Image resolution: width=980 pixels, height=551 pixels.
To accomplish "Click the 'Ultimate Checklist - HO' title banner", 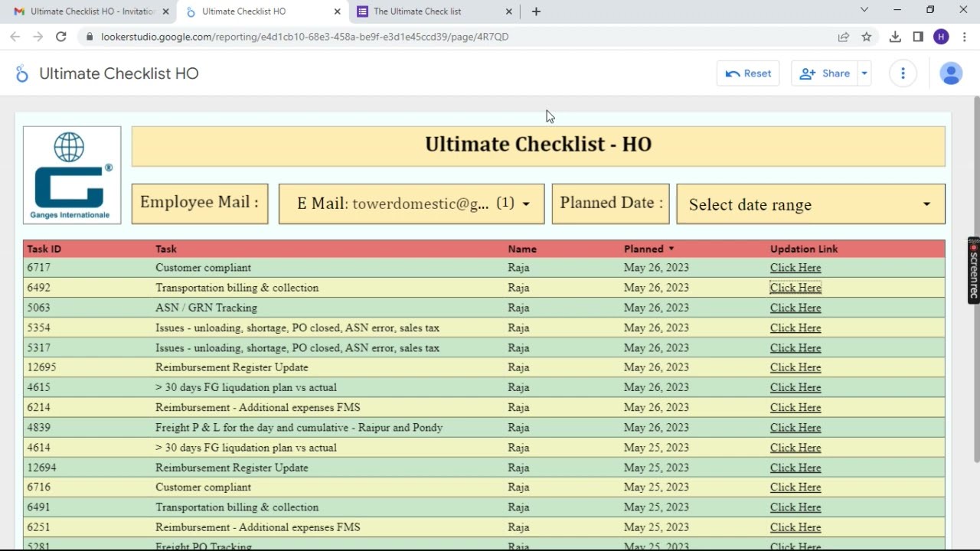I will [538, 145].
